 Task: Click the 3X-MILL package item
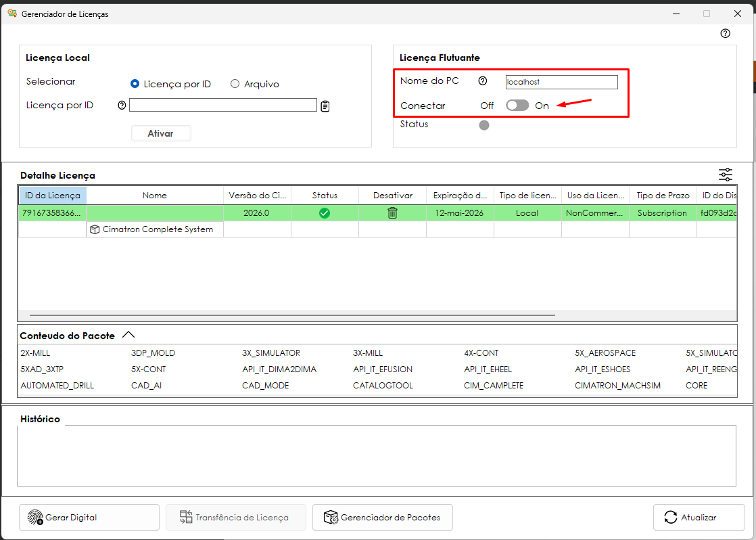[368, 353]
